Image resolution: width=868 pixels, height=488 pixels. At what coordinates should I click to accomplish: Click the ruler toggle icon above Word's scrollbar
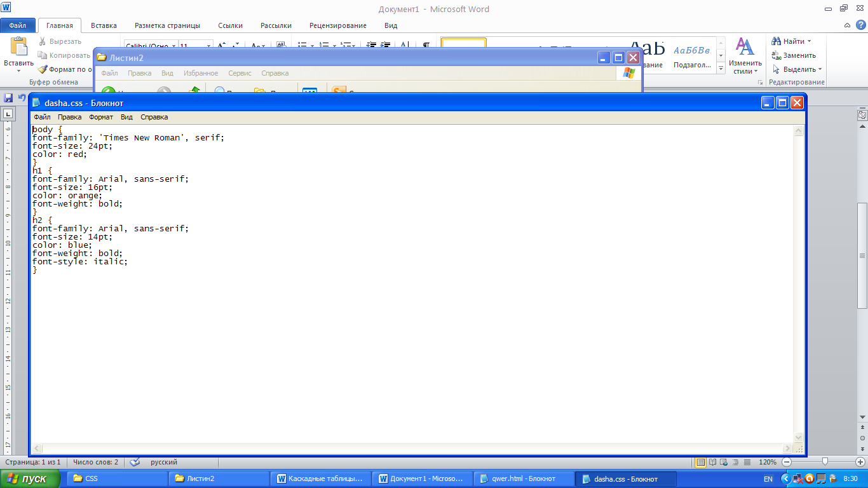(x=862, y=116)
